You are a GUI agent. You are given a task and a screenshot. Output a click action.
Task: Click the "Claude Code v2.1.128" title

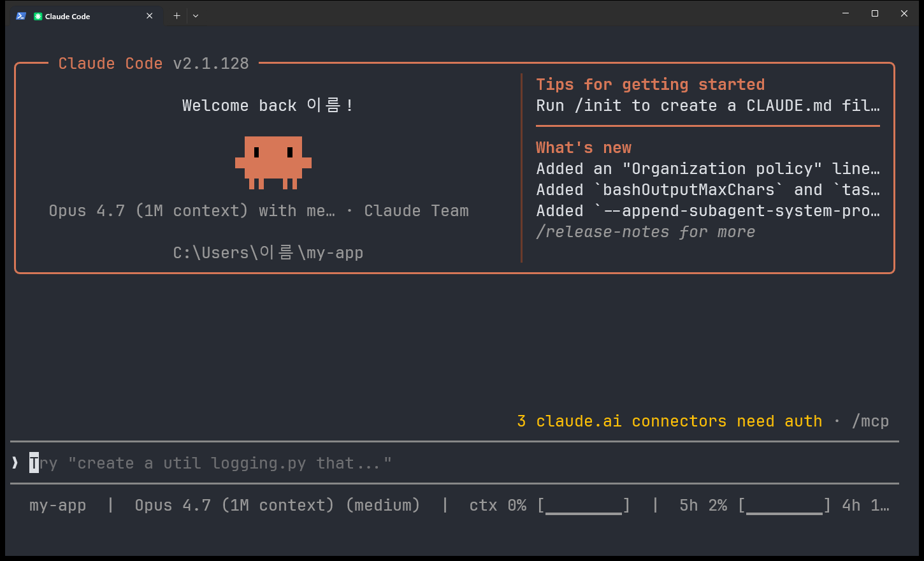(x=154, y=64)
